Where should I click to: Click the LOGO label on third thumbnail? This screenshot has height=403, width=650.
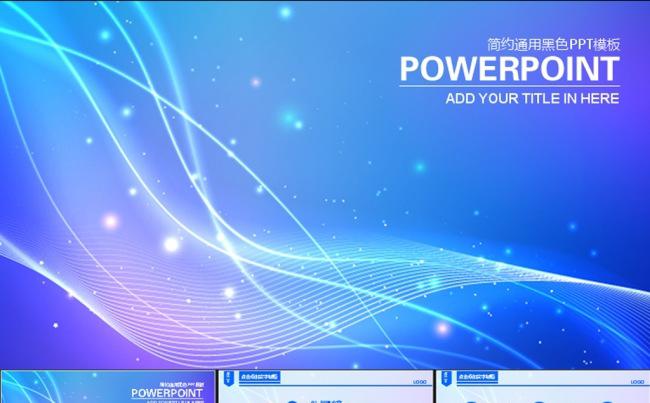[637, 382]
